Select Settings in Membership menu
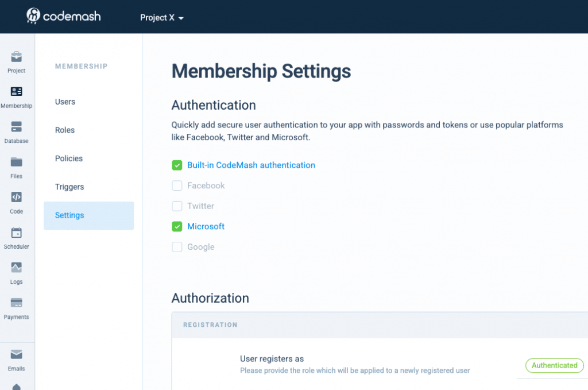 point(88,215)
